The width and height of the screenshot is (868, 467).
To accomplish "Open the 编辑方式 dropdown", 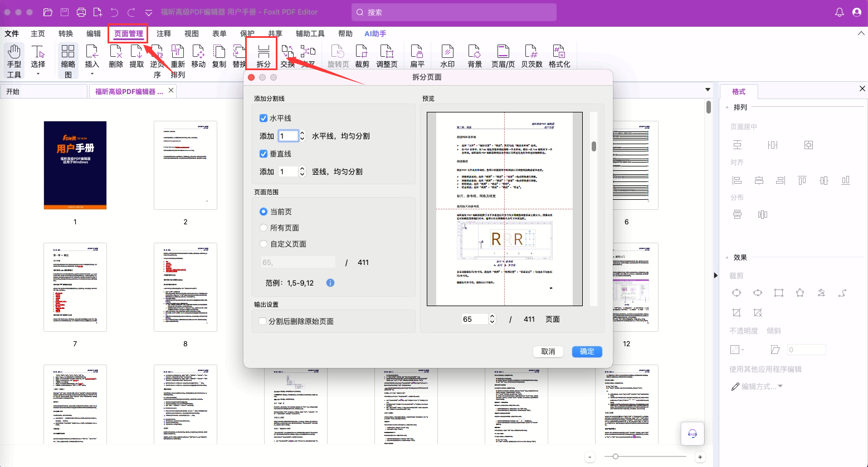I will 757,386.
